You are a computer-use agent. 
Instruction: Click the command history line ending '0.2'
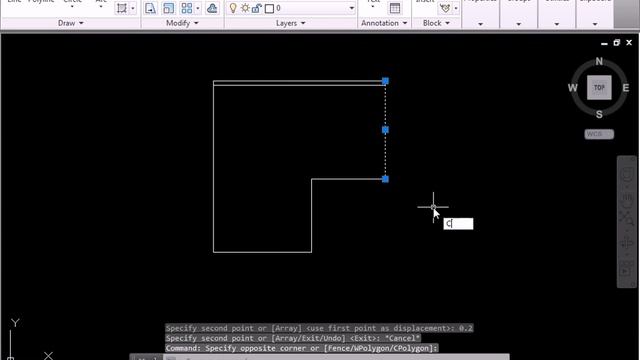pyautogui.click(x=319, y=328)
